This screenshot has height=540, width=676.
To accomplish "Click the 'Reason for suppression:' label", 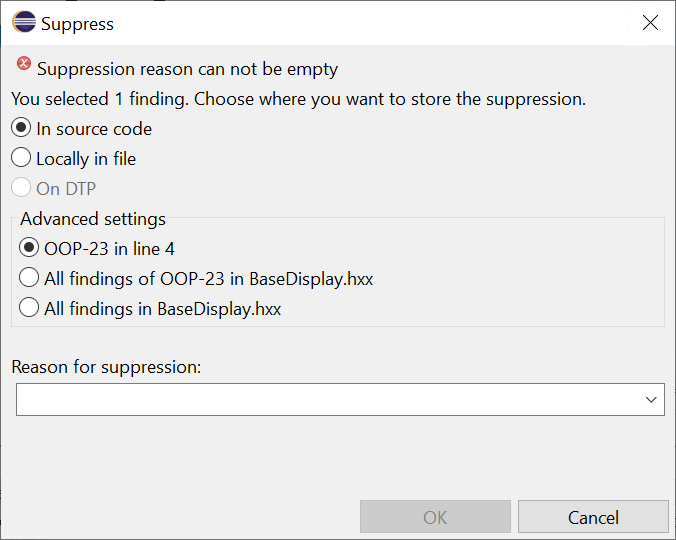I will [x=106, y=367].
